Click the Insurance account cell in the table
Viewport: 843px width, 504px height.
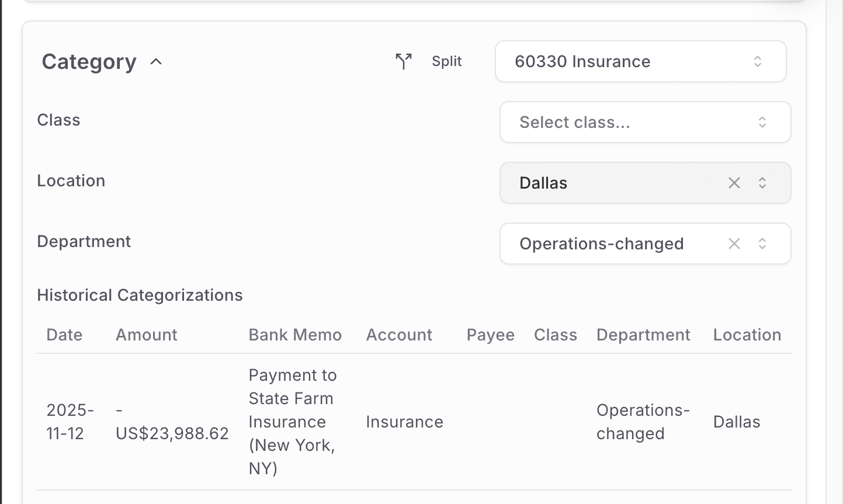click(404, 421)
